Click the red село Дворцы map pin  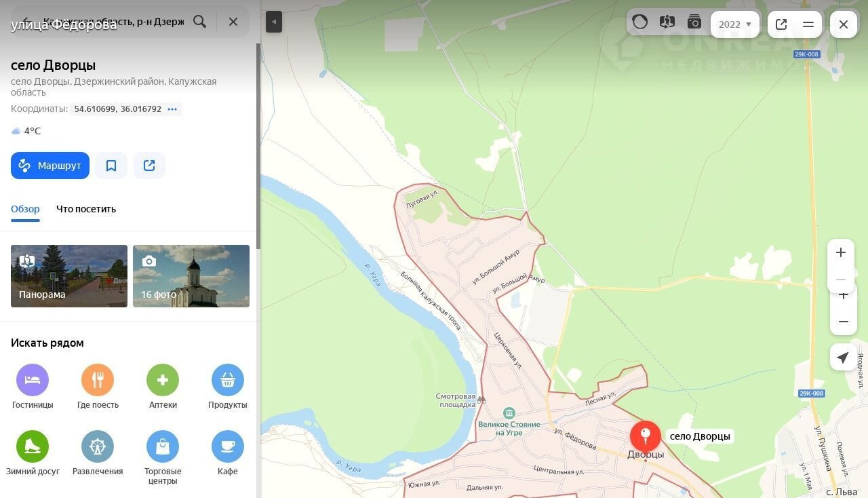[645, 435]
